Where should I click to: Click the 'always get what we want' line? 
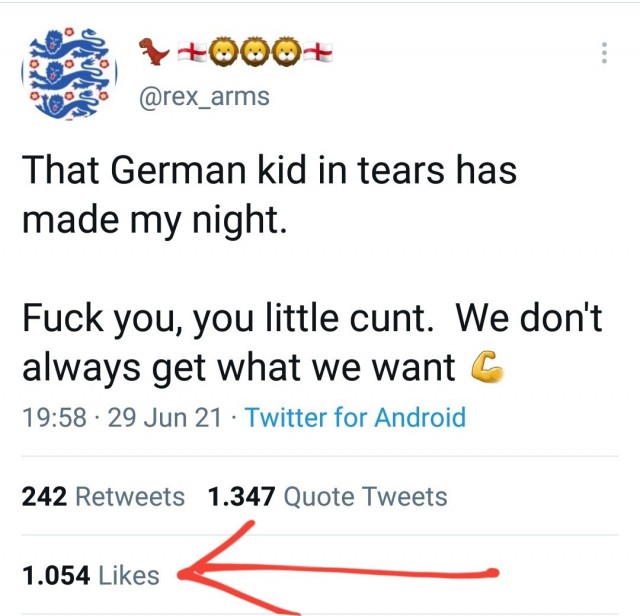click(x=238, y=367)
